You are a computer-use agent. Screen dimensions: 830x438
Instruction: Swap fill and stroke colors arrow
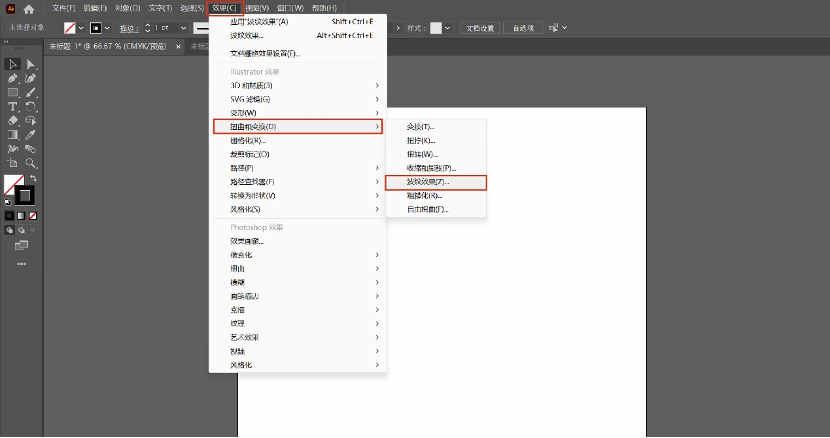click(x=33, y=178)
